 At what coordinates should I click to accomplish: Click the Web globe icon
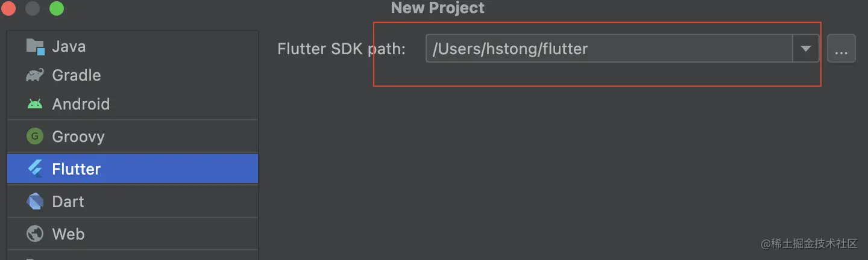(x=35, y=234)
